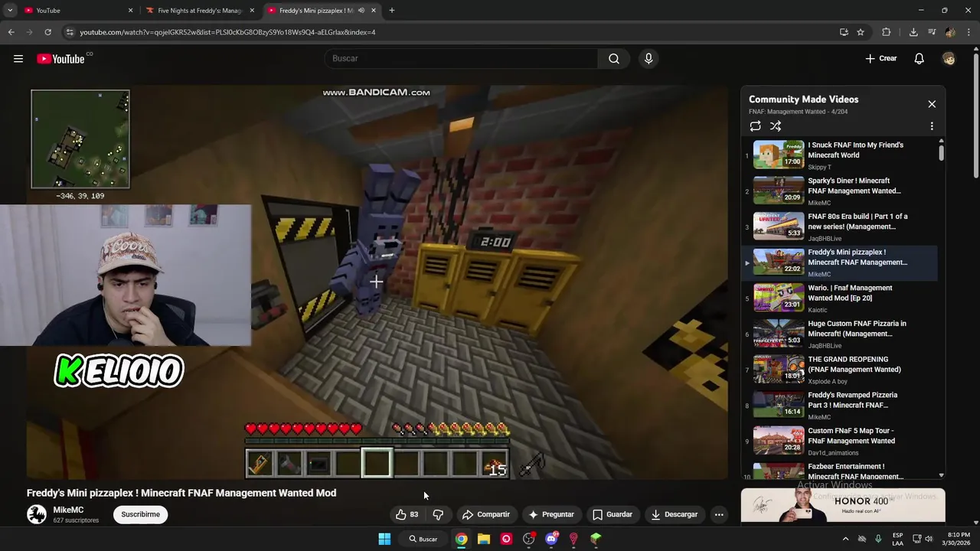Play I Snuck FNAF Into My Friend's video

pos(841,155)
